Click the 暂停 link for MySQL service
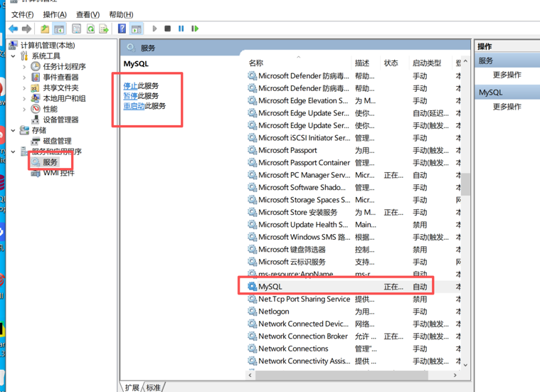 130,96
